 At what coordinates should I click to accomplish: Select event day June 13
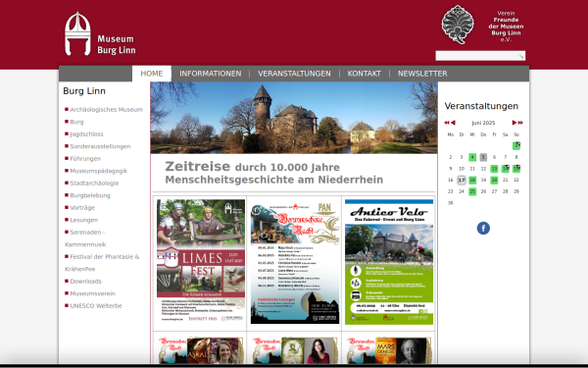(494, 169)
